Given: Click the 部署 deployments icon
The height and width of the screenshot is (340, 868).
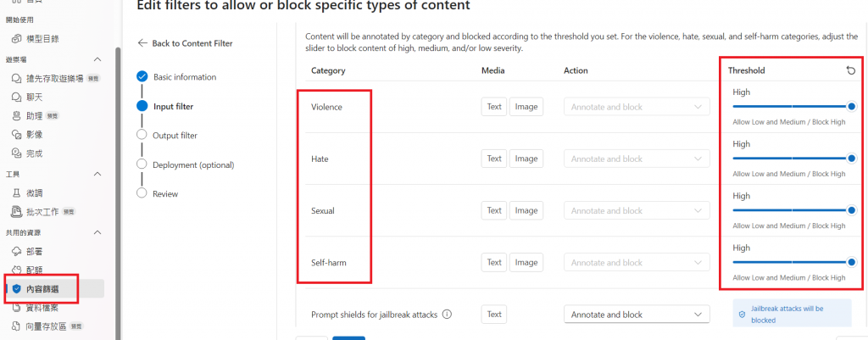Looking at the screenshot, I should (x=16, y=250).
